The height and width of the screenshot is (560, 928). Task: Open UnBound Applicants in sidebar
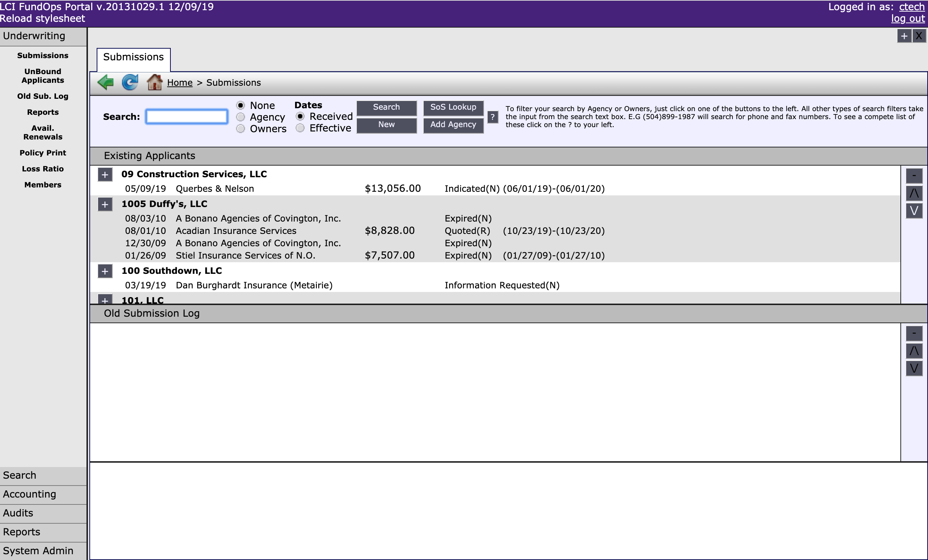(x=43, y=76)
